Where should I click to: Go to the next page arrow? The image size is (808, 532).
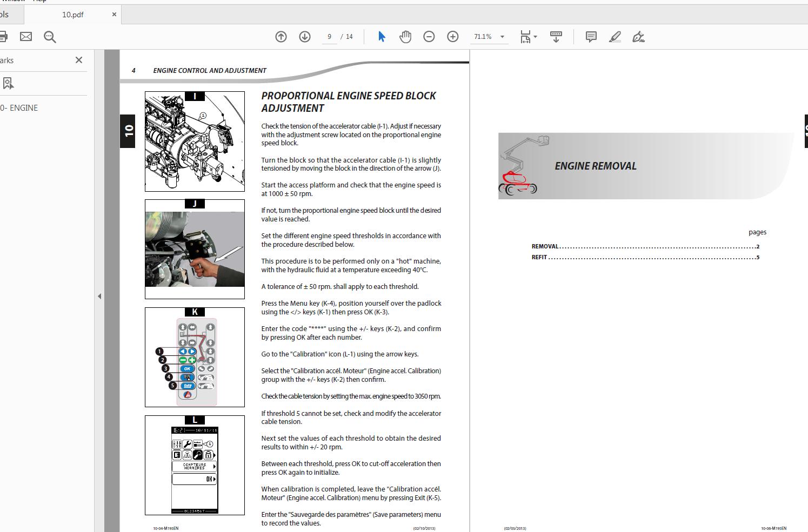click(x=305, y=37)
